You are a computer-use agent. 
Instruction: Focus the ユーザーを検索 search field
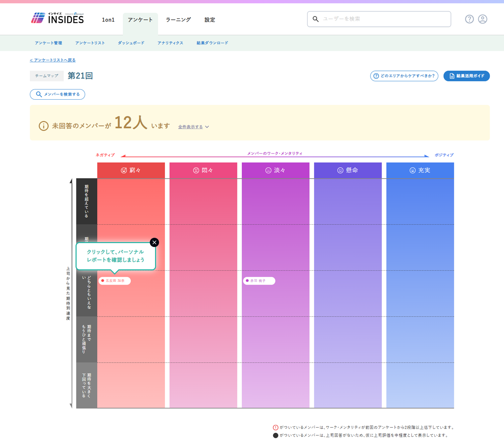(379, 19)
